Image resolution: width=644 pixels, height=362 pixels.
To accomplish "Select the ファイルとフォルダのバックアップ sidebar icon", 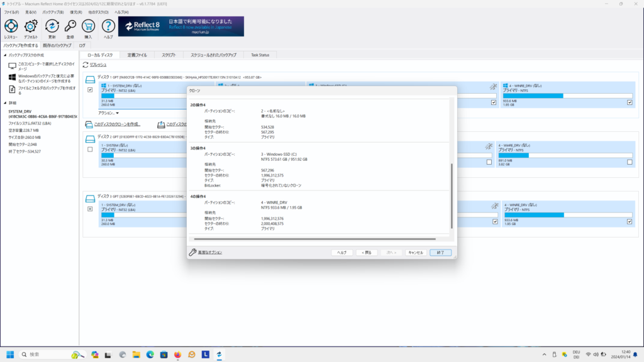I will [13, 89].
